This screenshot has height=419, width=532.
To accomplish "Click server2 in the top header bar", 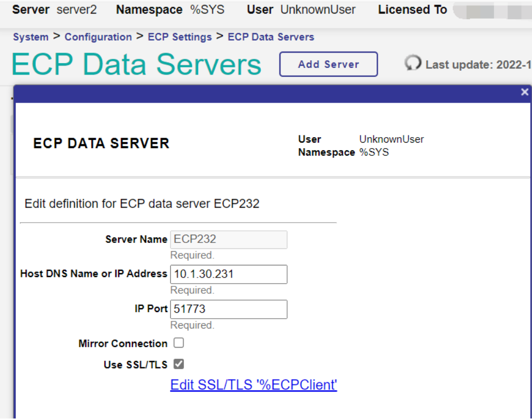I will pos(77,10).
